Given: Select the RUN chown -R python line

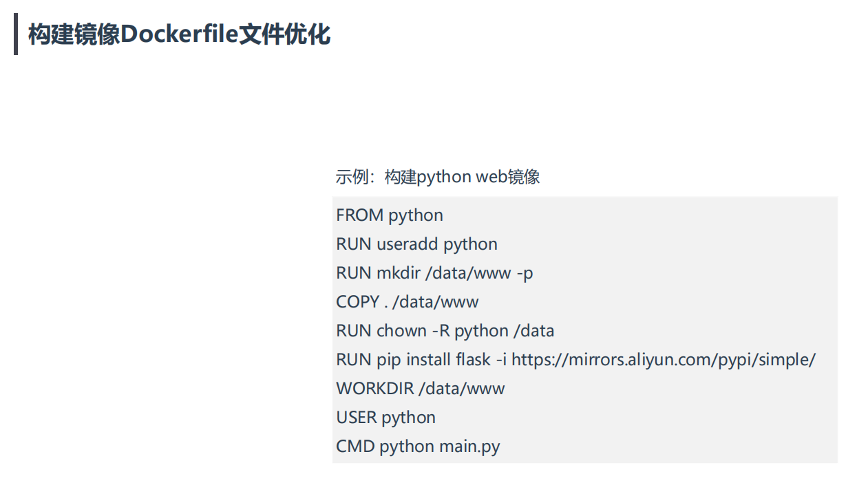Looking at the screenshot, I should (x=445, y=331).
